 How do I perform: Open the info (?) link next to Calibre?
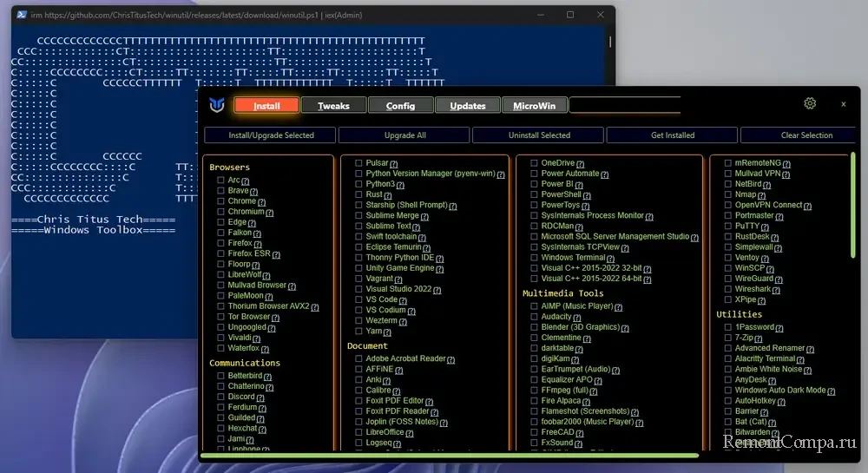click(396, 391)
